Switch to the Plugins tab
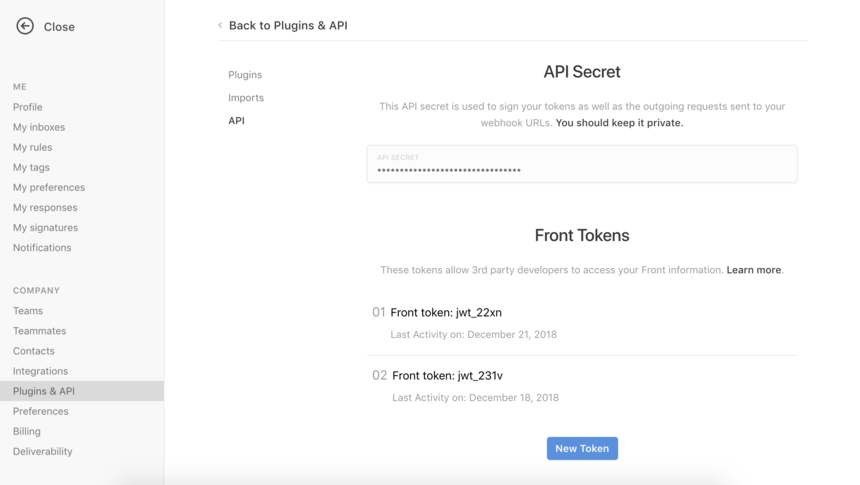 coord(245,75)
